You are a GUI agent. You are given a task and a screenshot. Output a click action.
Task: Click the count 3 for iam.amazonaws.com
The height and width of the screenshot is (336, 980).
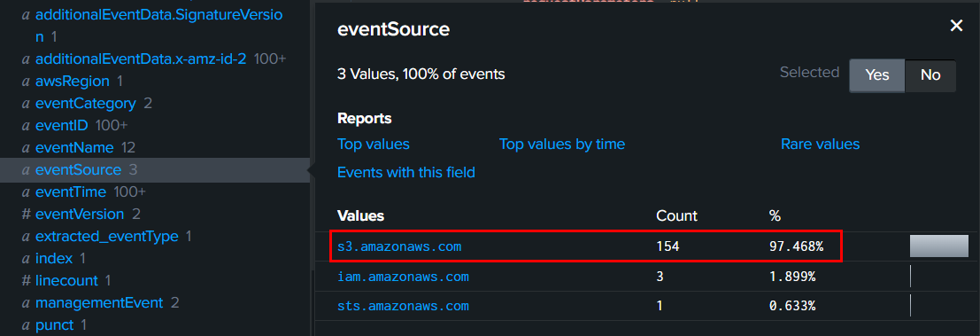point(660,276)
